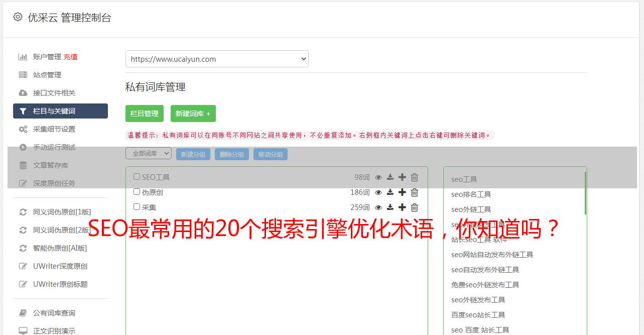This screenshot has height=335, width=644.
Task: Click the keyword list green scrollbar
Action: (585, 193)
